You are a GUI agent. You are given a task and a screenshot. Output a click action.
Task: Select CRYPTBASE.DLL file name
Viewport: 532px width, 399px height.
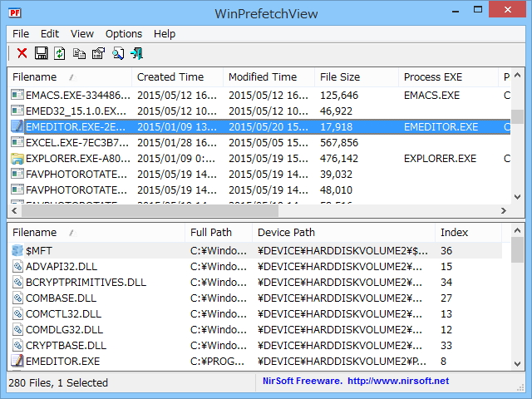(x=66, y=346)
